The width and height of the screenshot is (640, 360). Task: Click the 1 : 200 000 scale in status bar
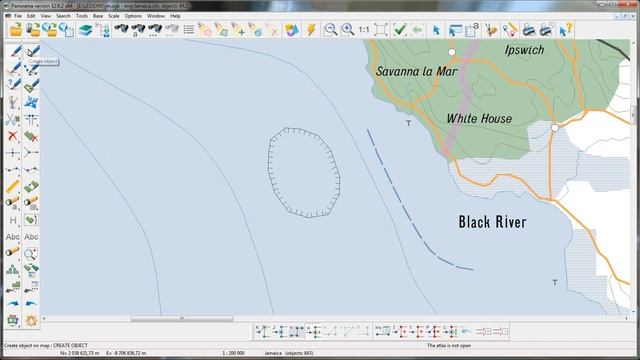pos(233,353)
